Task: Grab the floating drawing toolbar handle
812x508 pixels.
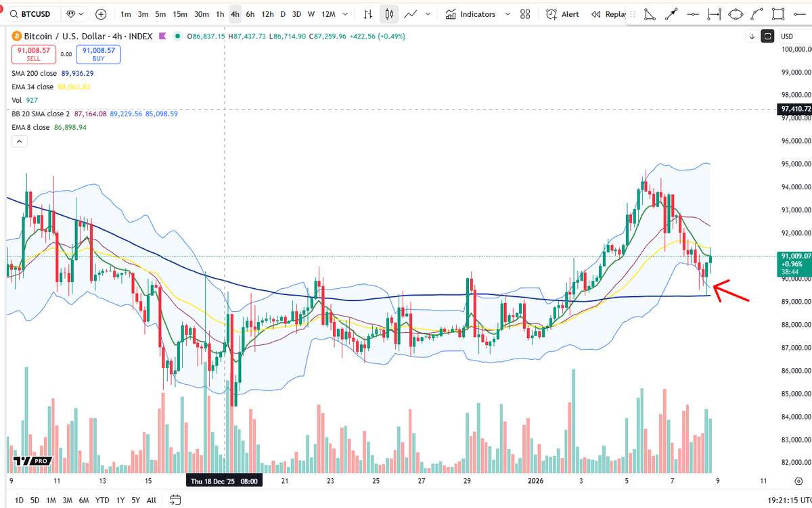Action: coord(634,14)
